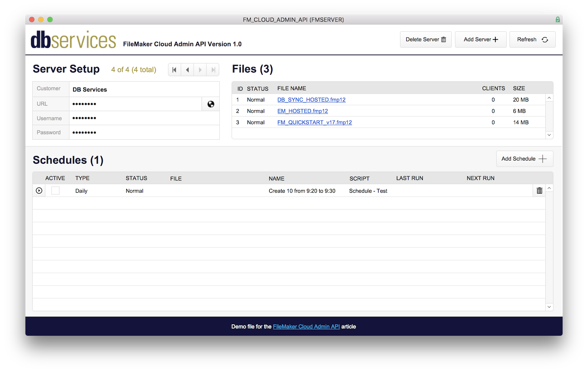Click the ACTIVE column header

click(x=55, y=178)
